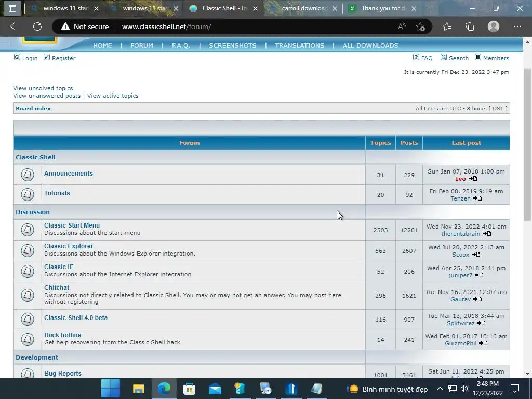Open the browser profile avatar
The image size is (532, 399).
pos(494,26)
